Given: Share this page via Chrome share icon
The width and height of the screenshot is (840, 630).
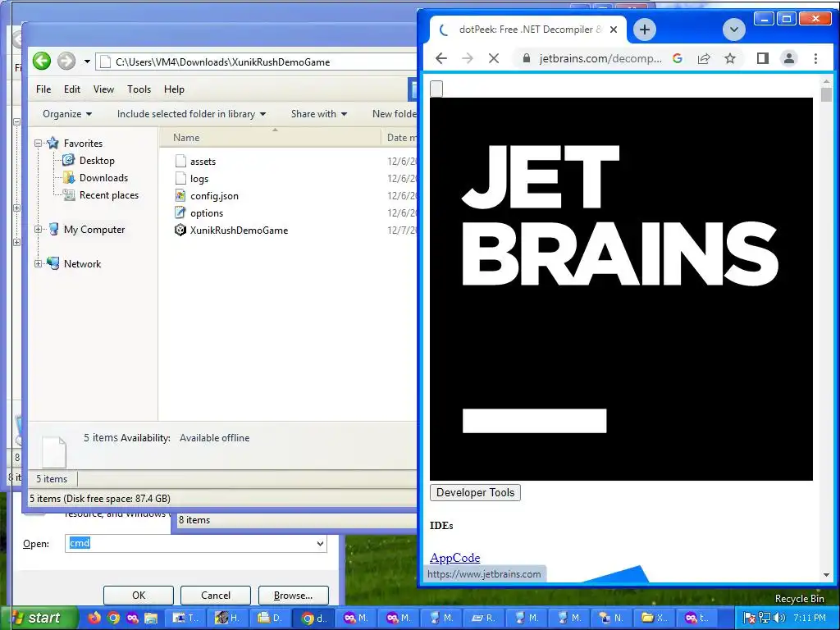Looking at the screenshot, I should coord(704,58).
